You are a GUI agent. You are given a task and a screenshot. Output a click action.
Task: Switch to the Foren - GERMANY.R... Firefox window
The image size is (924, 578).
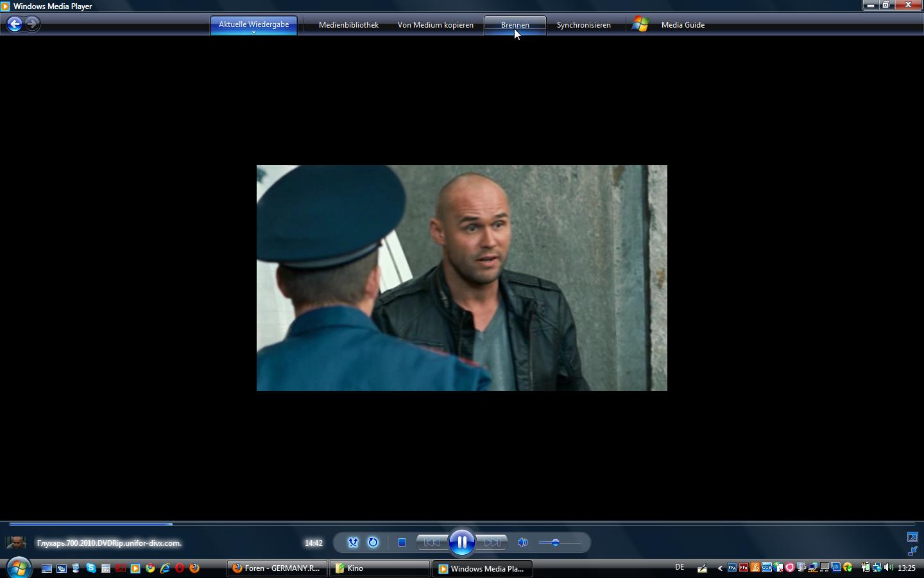tap(277, 568)
